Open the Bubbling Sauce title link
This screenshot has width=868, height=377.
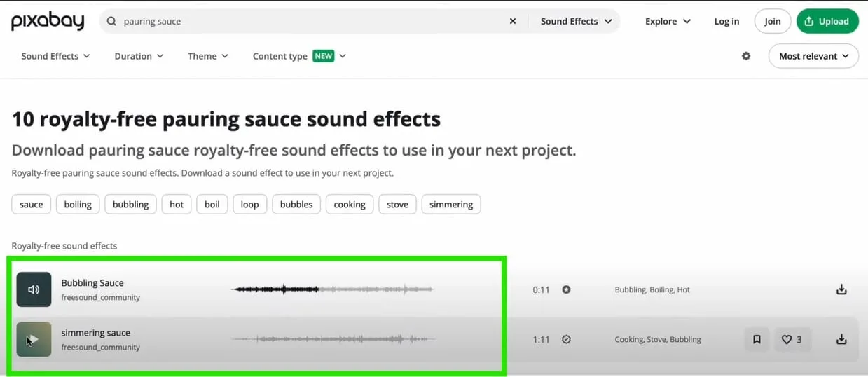point(92,283)
